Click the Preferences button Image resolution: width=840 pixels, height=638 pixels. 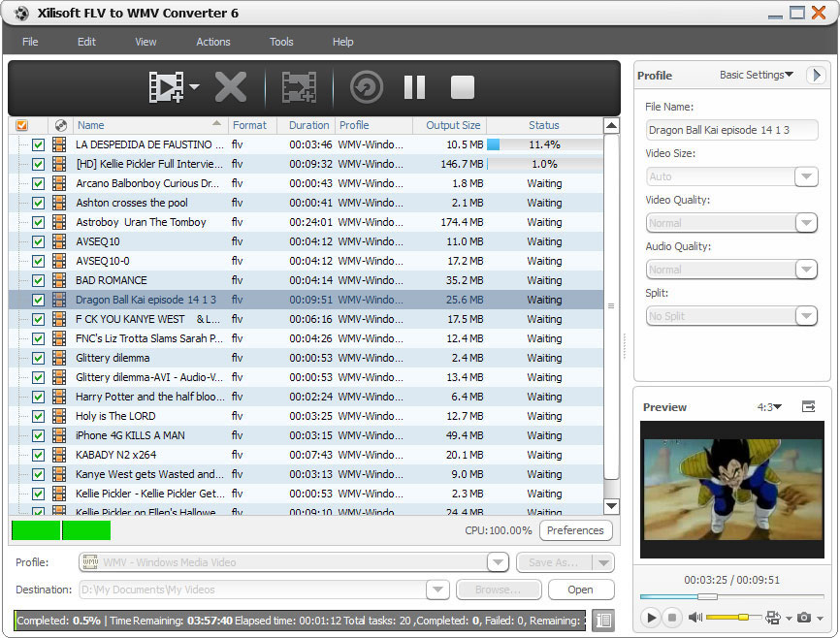(x=575, y=530)
